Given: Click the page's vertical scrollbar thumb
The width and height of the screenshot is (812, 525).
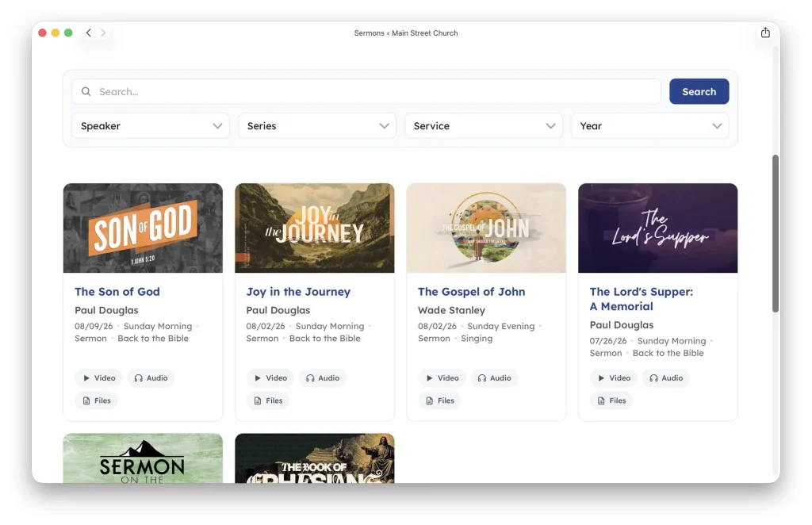Looking at the screenshot, I should click(776, 233).
